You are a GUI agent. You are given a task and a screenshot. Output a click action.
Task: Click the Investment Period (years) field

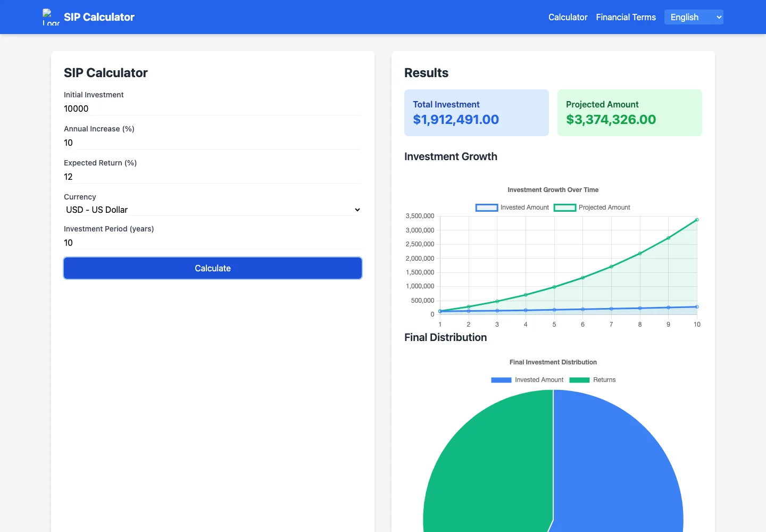pyautogui.click(x=212, y=243)
